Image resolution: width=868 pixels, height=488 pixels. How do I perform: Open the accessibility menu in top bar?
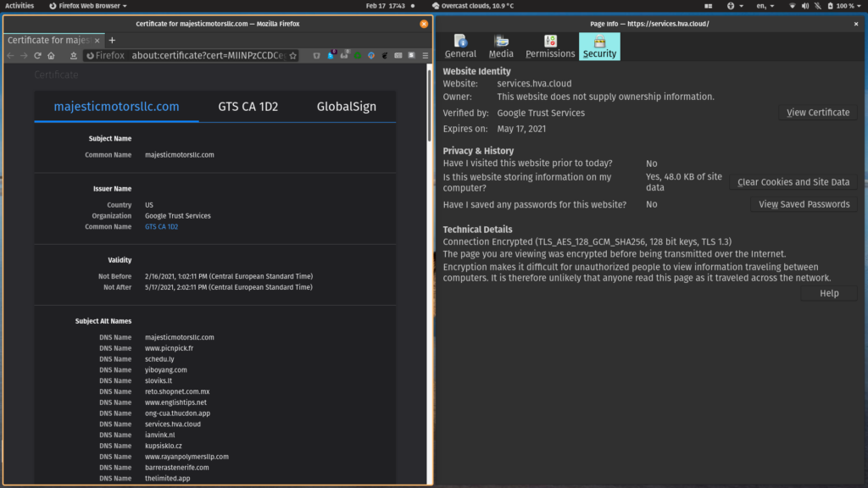735,6
